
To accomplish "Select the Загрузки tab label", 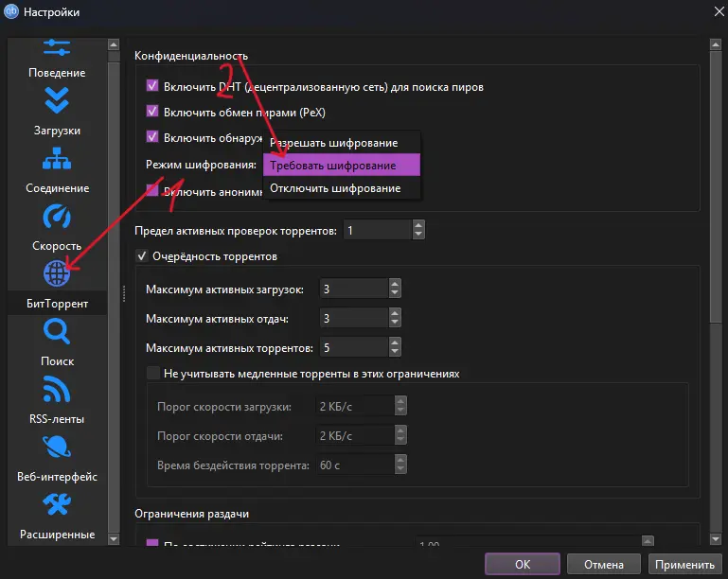I will 57,131.
